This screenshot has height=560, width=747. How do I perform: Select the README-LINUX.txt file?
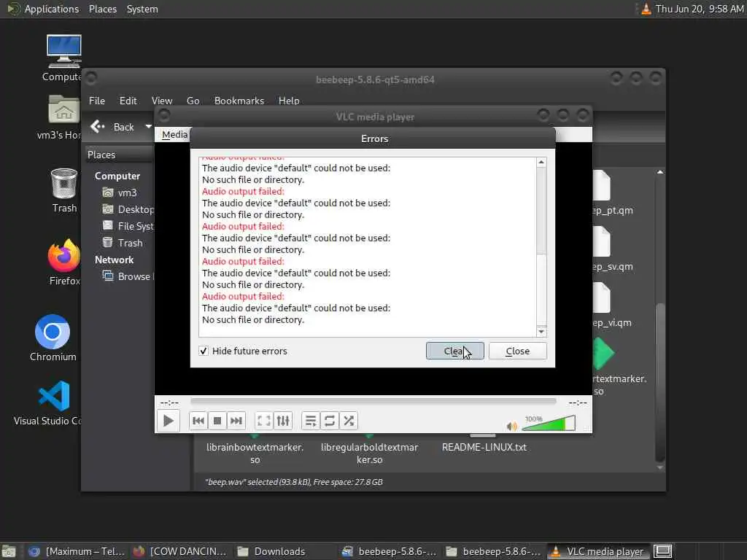tap(484, 447)
